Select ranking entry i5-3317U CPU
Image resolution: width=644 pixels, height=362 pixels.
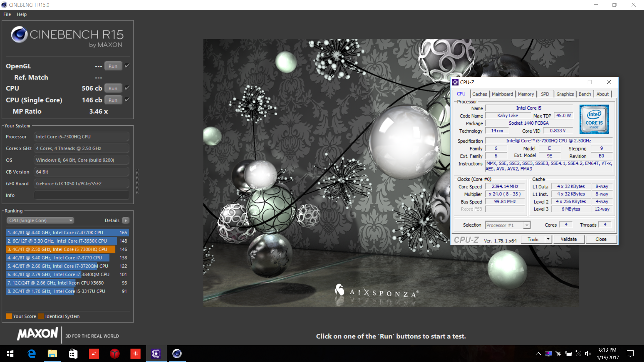[x=67, y=291]
